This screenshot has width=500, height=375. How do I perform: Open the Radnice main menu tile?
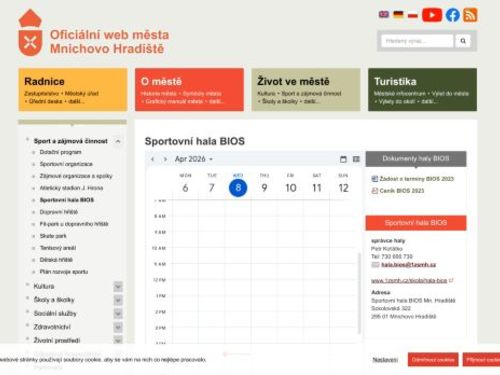(73, 90)
